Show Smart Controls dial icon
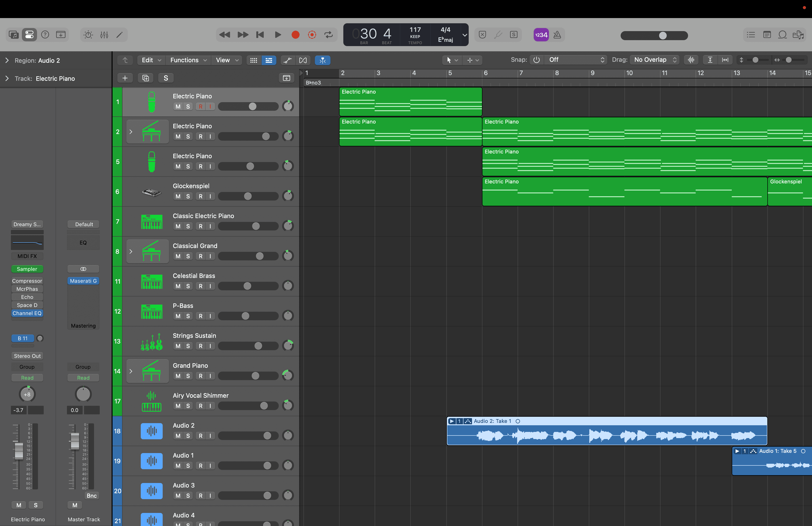The width and height of the screenshot is (812, 526). tap(88, 34)
